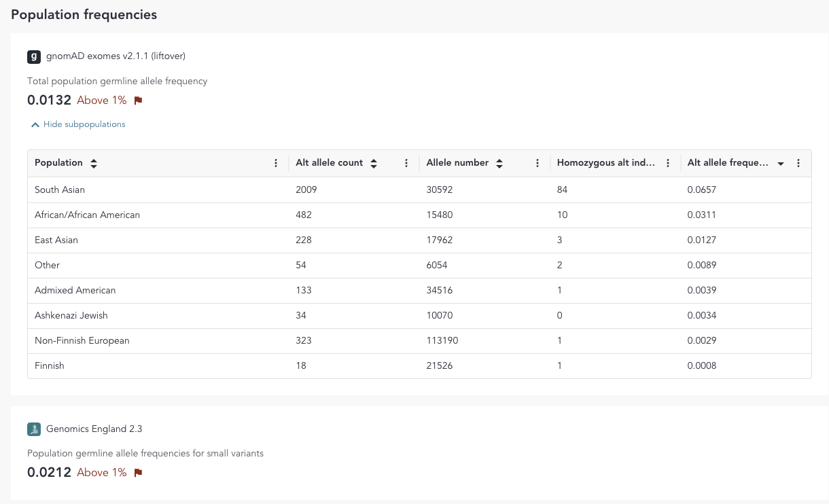Click the gnomAD logo icon
Screen dimensions: 829x504
coord(34,56)
